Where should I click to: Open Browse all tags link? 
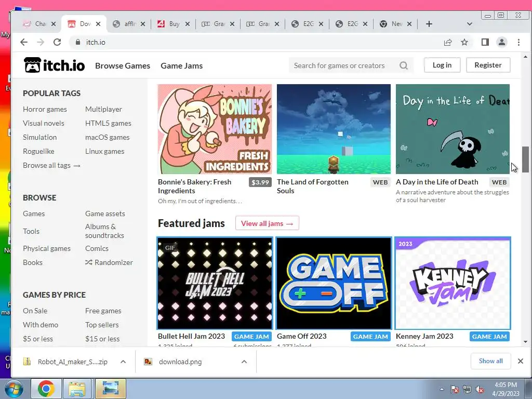click(x=51, y=165)
